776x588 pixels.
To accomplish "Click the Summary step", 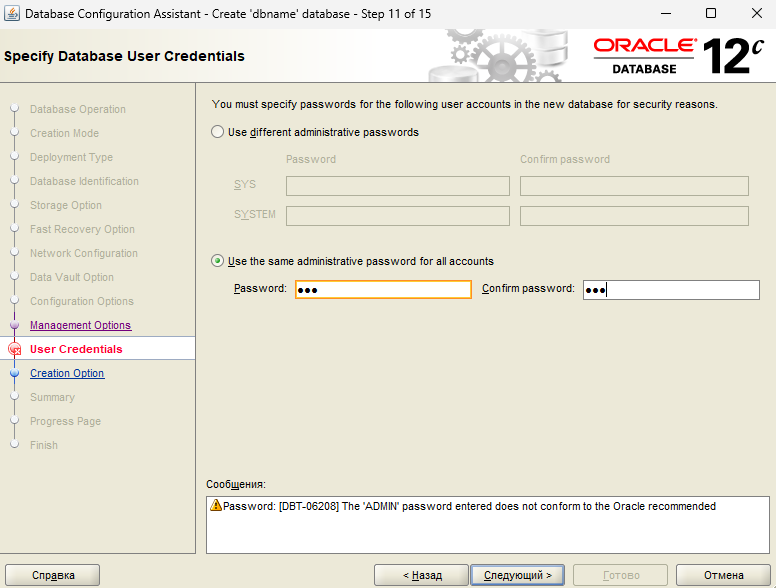I will 52,397.
